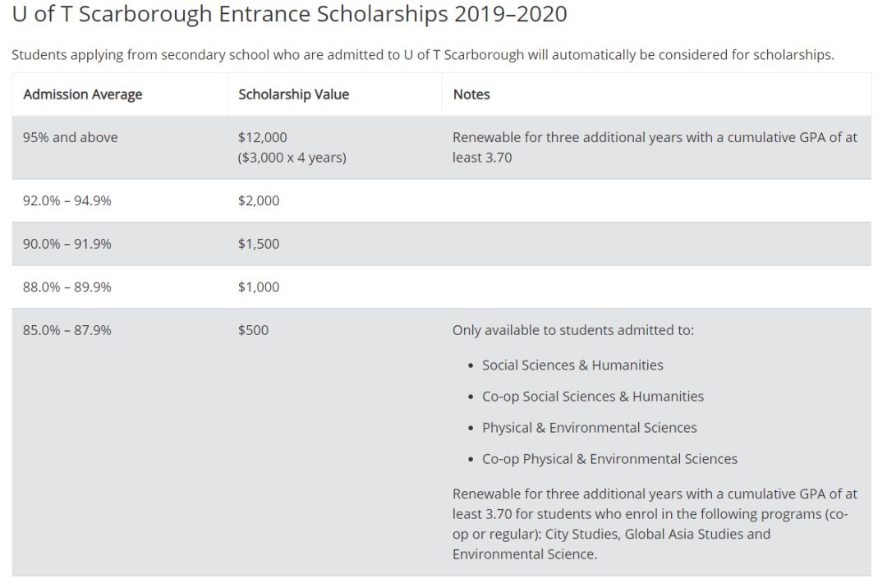The width and height of the screenshot is (887, 588).
Task: Click the "Co-op Physical & Environmental Sciences" bullet
Action: tap(609, 459)
